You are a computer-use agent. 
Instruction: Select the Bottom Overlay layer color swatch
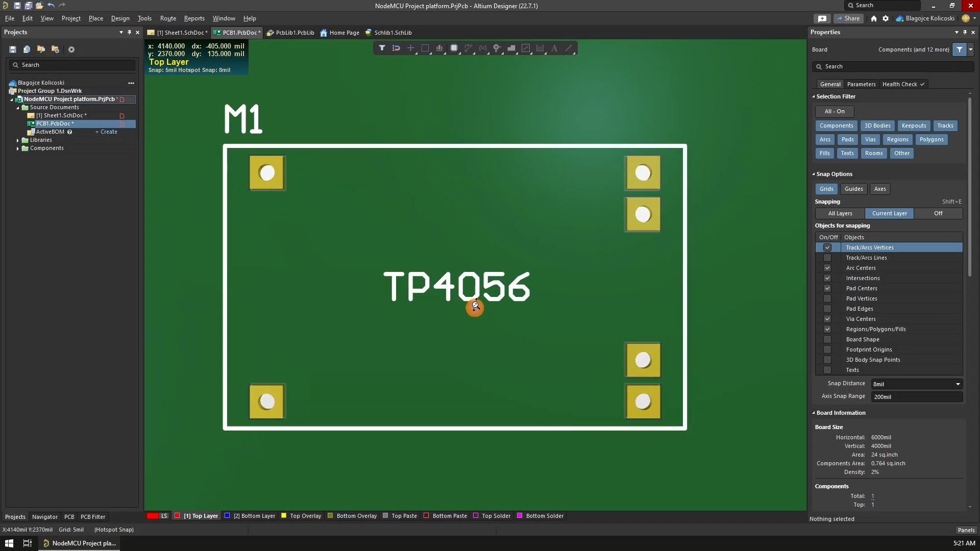tap(330, 516)
